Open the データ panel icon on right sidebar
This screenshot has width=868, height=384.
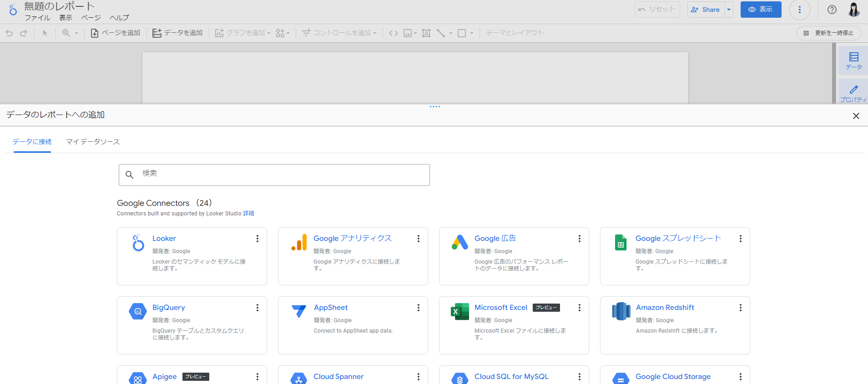tap(854, 61)
